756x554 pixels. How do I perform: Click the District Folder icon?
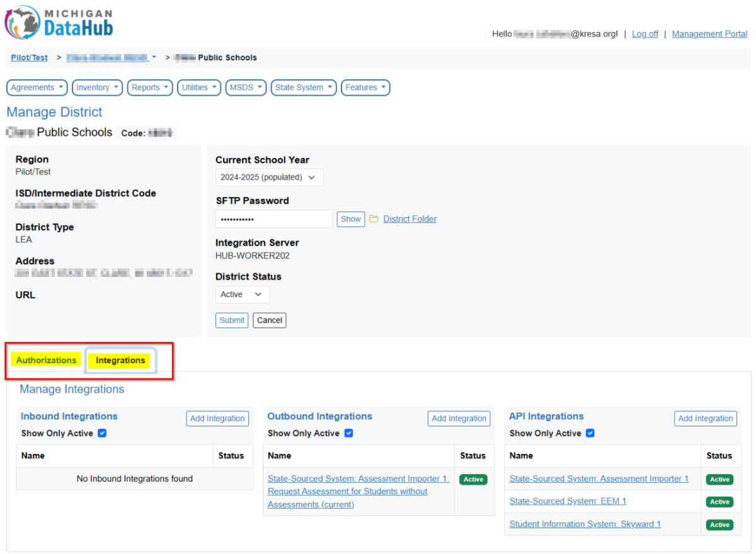click(374, 219)
